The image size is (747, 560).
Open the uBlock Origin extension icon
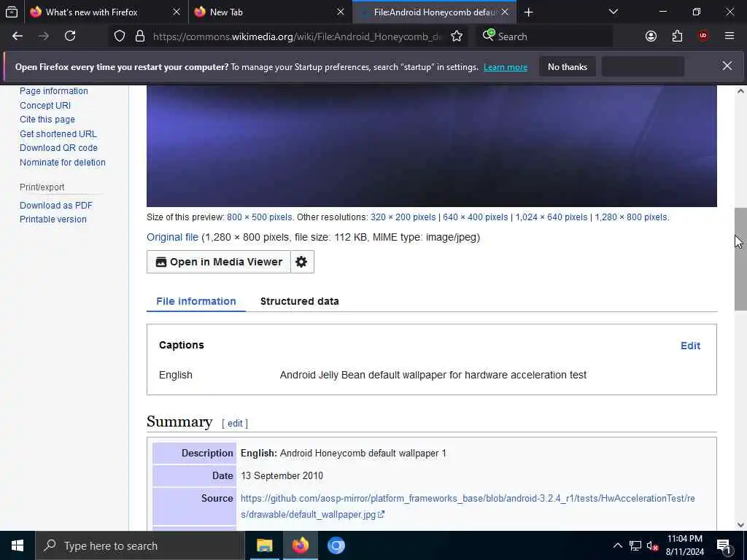point(703,36)
